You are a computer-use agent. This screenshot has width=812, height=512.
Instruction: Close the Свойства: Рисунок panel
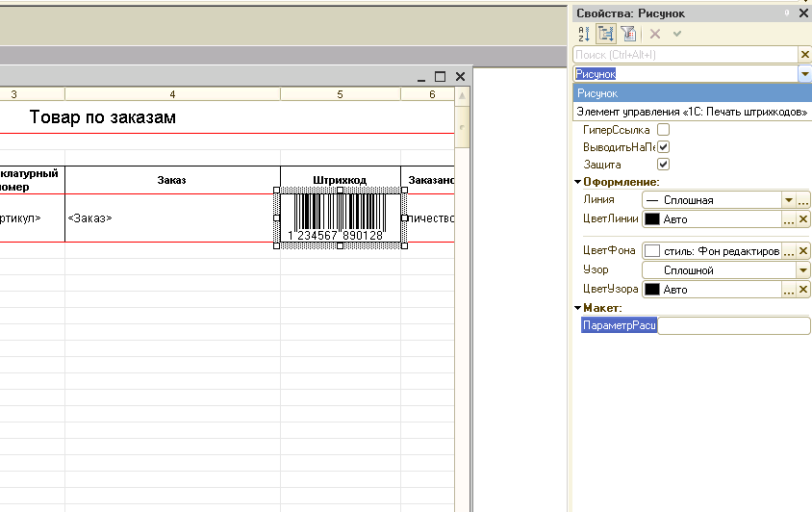click(803, 13)
